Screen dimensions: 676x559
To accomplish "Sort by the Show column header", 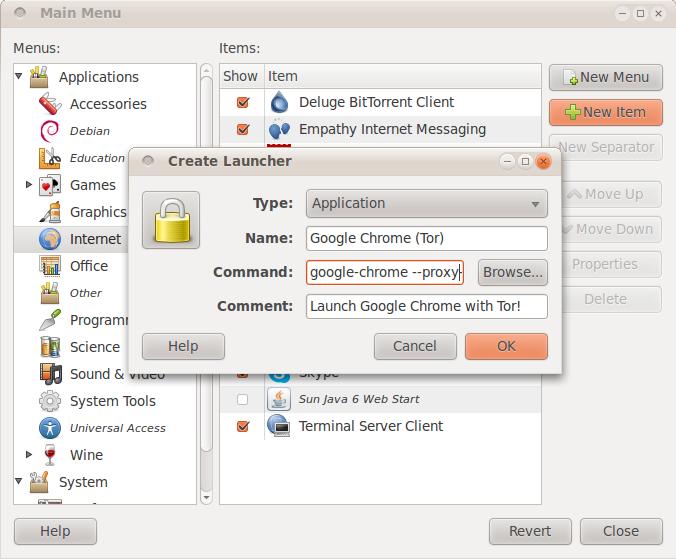I will point(241,76).
